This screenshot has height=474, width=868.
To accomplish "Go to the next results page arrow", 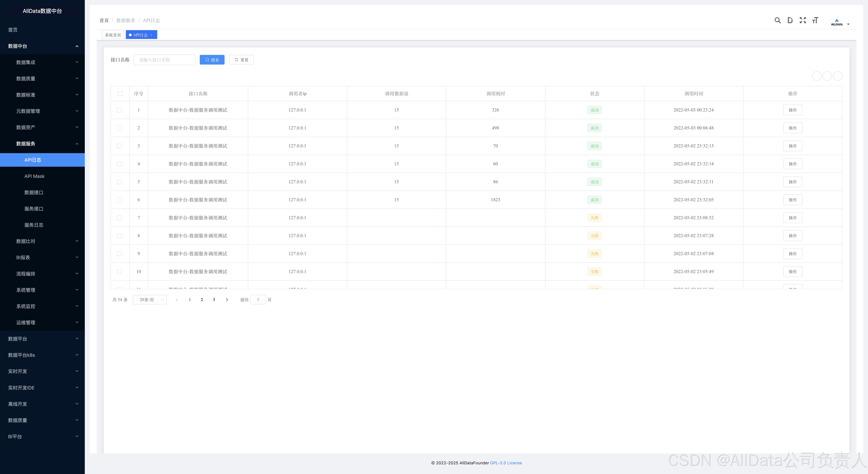I will pyautogui.click(x=227, y=300).
